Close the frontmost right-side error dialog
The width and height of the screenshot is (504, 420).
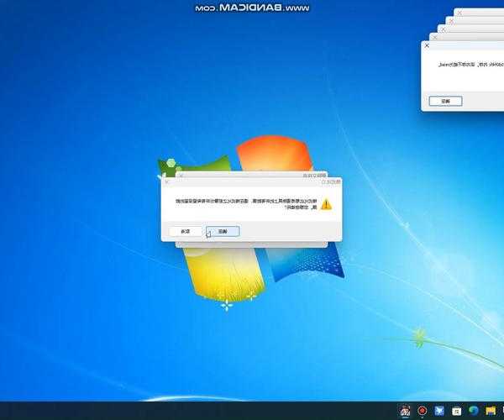(x=427, y=46)
